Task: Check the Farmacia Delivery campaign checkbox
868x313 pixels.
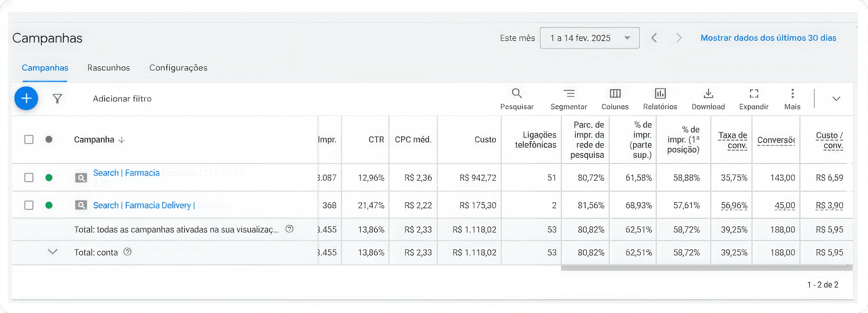Action: click(29, 205)
